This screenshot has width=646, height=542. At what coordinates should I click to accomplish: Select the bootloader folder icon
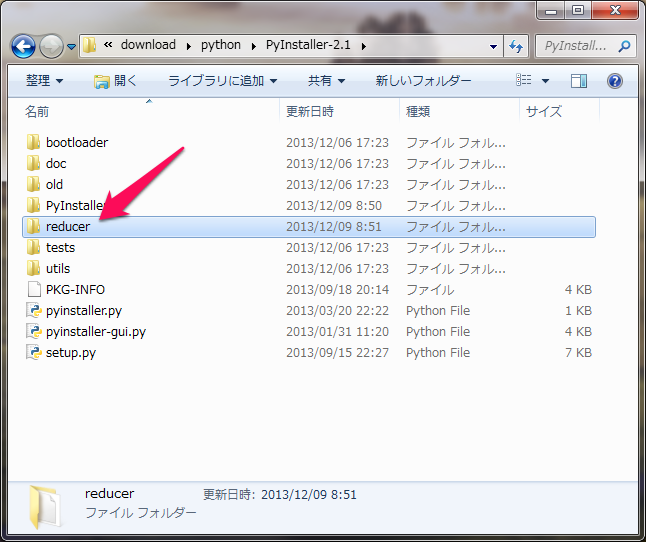point(33,142)
